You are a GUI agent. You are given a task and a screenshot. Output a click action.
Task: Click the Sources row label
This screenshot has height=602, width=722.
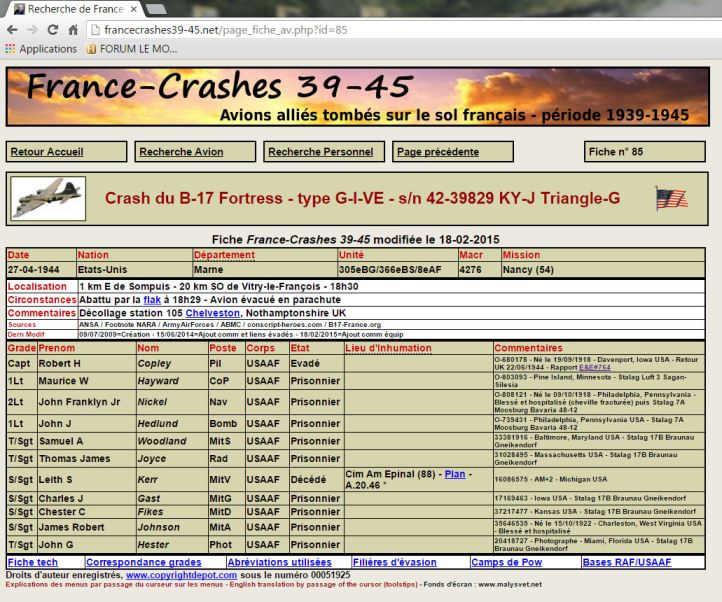tap(22, 325)
